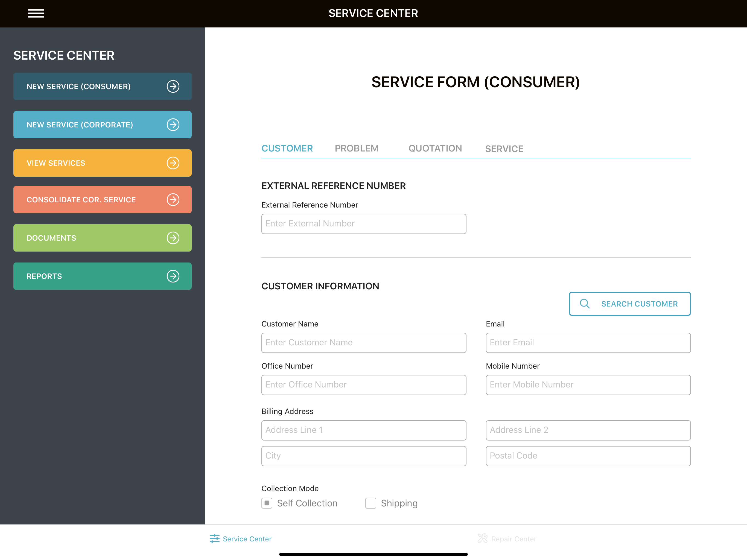Image resolution: width=747 pixels, height=560 pixels.
Task: Focus the External Reference Number field
Action: click(x=364, y=224)
